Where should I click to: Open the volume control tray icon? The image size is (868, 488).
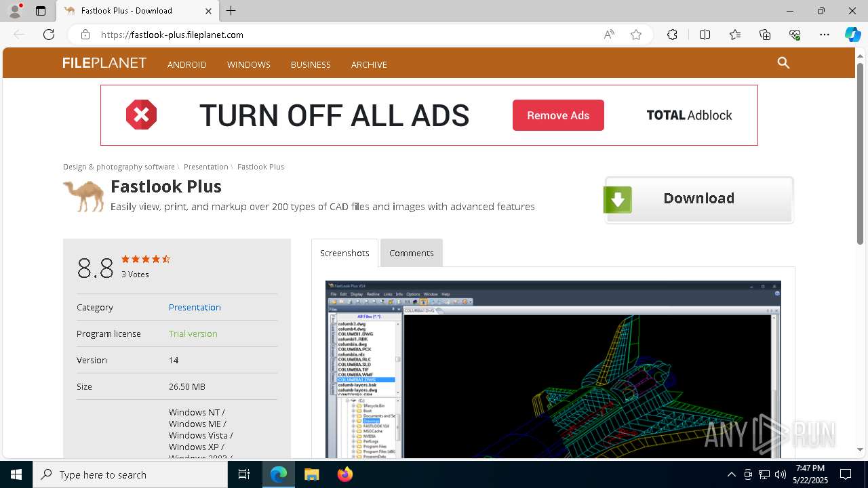pyautogui.click(x=781, y=474)
